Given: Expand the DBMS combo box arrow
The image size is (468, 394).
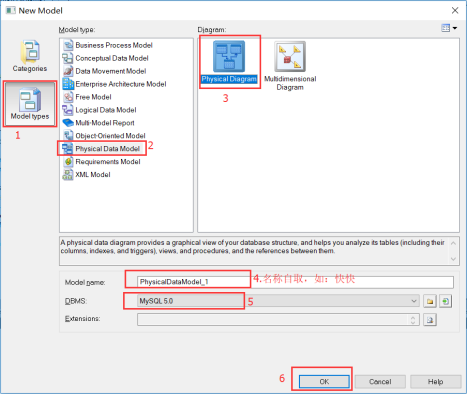Looking at the screenshot, I should pyautogui.click(x=414, y=301).
